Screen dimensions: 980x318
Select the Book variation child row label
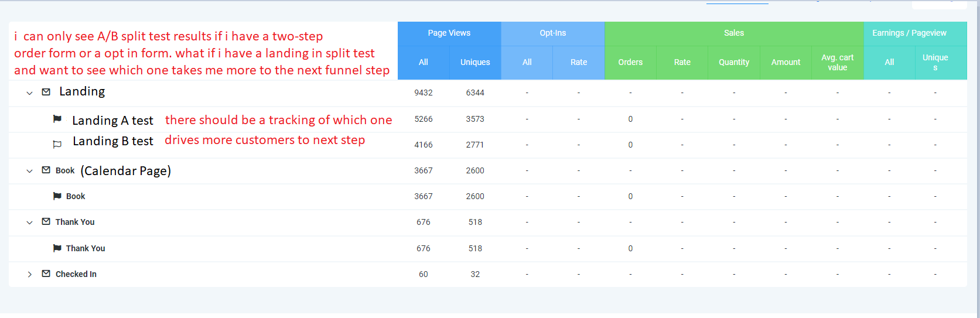coord(76,197)
